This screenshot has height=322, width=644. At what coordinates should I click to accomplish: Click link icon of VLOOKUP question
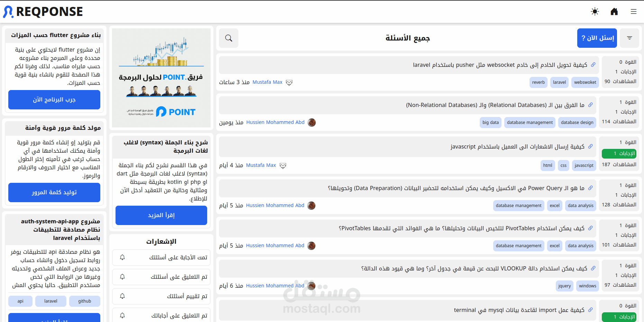click(593, 268)
